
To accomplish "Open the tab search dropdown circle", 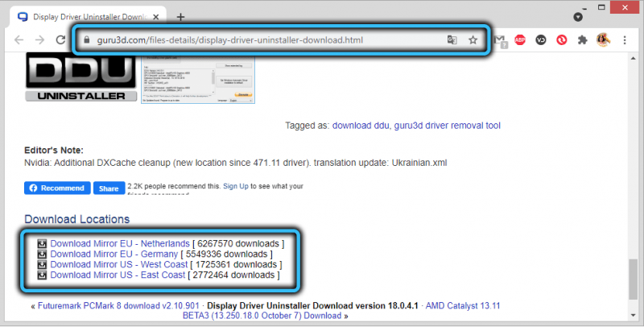I will pyautogui.click(x=578, y=17).
